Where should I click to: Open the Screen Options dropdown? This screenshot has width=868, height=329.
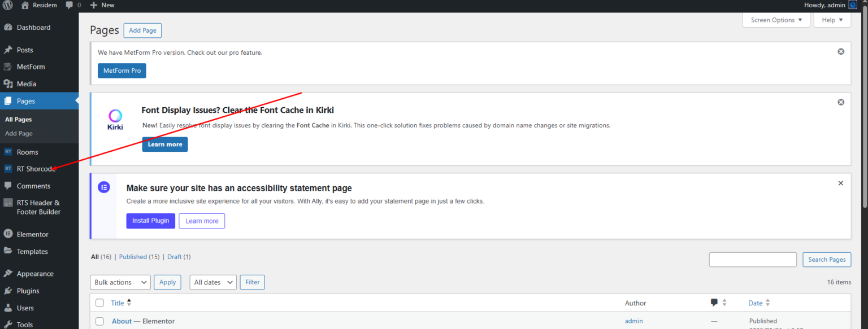[776, 20]
